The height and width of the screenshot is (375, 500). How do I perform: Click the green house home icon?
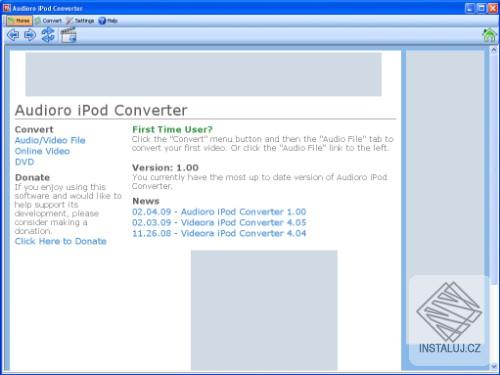point(489,35)
